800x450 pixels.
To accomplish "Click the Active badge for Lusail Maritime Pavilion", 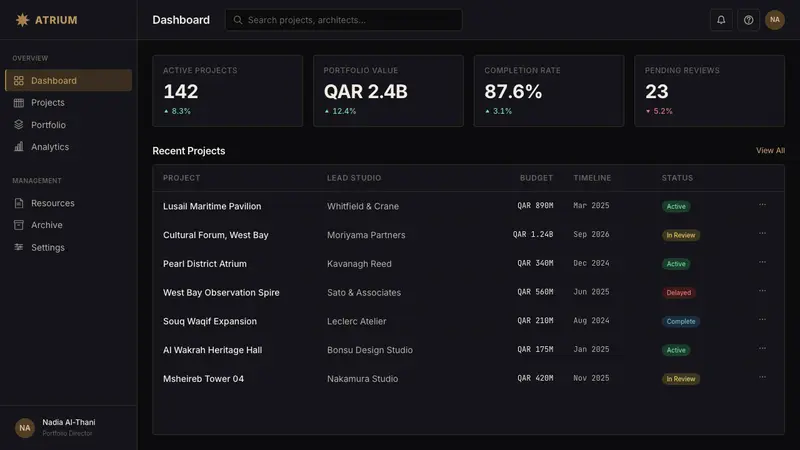I will 676,206.
